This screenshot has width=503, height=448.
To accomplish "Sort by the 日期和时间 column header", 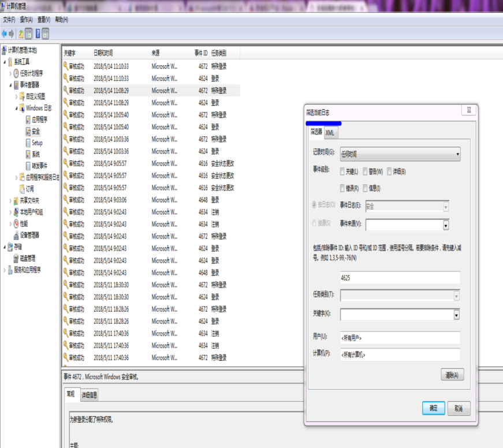I will (x=103, y=53).
